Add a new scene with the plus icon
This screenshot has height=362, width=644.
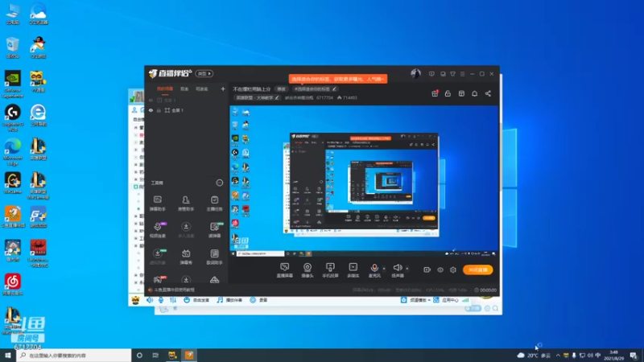point(223,88)
